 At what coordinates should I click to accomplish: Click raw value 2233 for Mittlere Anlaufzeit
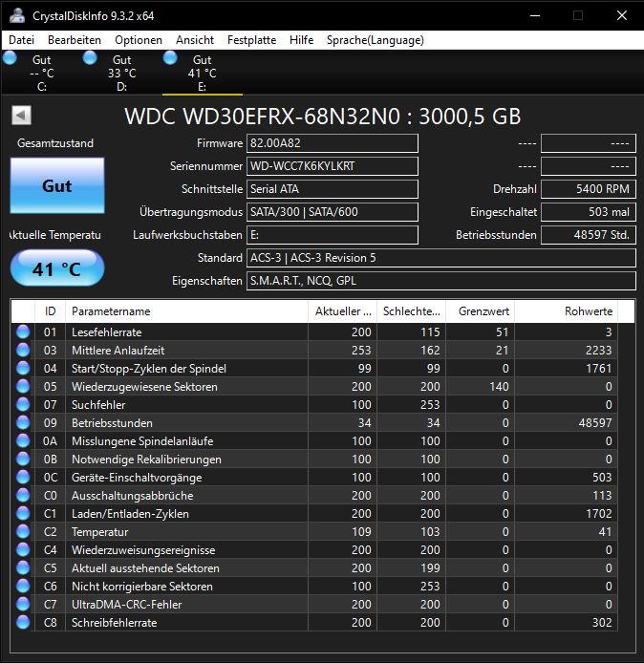[598, 350]
